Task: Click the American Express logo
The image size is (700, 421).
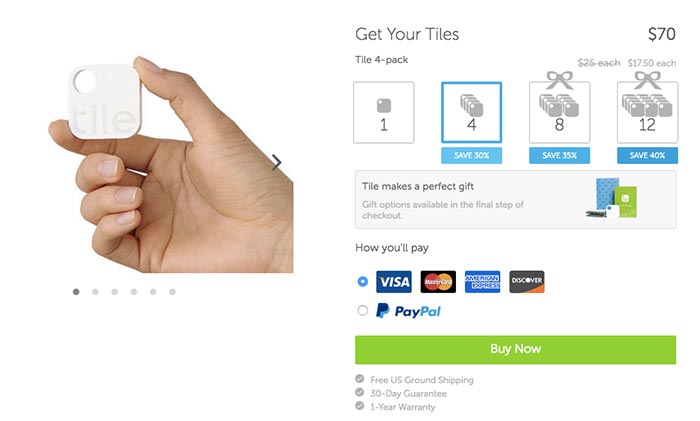Action: point(482,282)
